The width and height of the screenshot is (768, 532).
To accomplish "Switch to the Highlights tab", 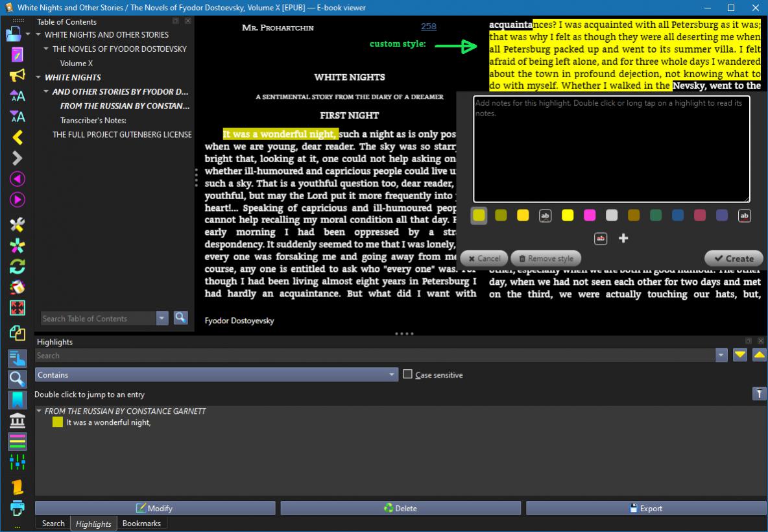I will pyautogui.click(x=93, y=524).
